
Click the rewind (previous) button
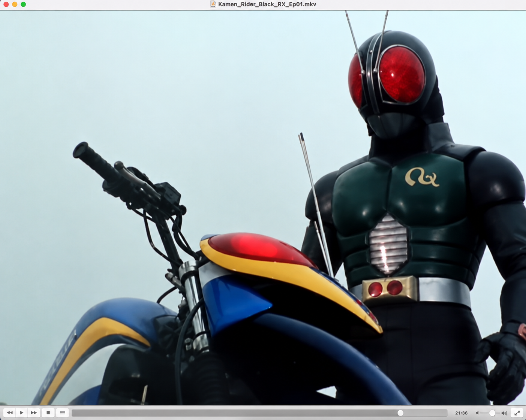(10, 413)
